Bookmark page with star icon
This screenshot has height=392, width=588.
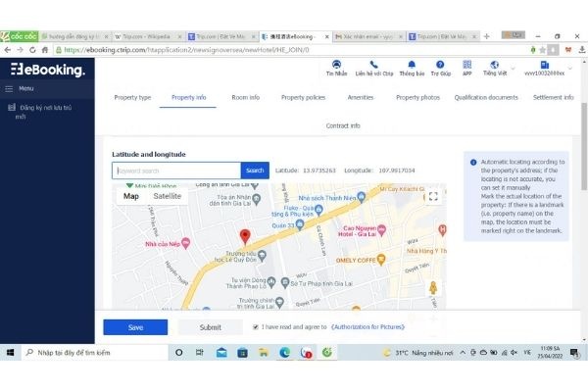[542, 50]
